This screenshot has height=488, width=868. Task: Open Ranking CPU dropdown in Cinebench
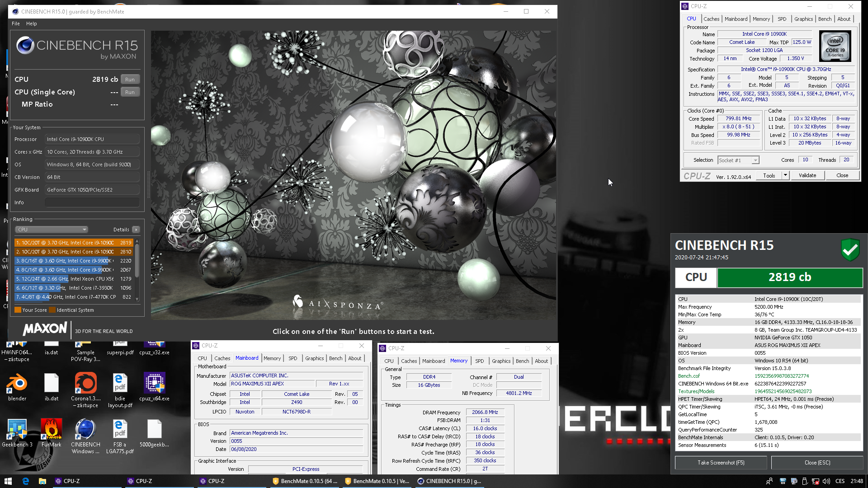(51, 230)
